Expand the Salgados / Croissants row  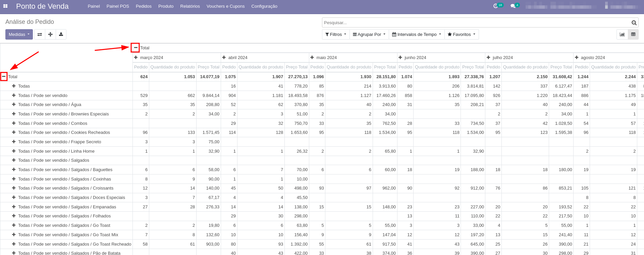pyautogui.click(x=14, y=188)
